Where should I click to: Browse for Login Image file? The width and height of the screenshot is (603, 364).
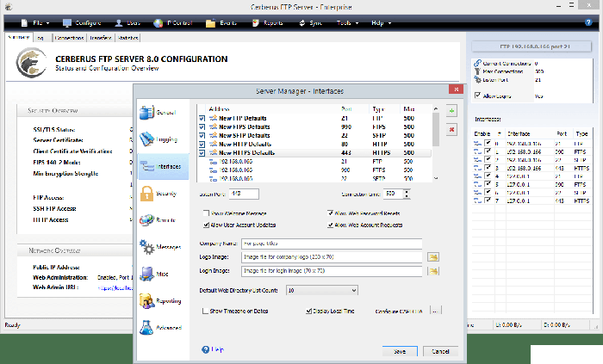pos(433,271)
